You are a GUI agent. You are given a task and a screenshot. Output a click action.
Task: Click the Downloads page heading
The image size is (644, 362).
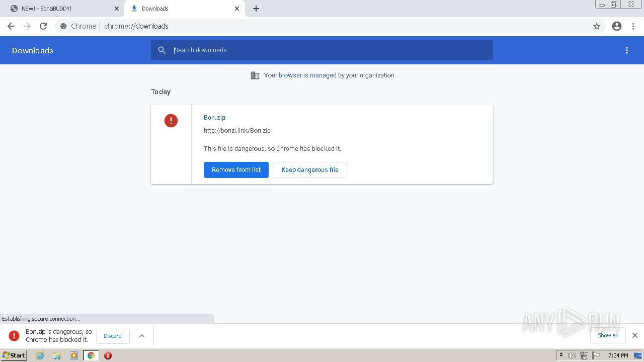(x=33, y=50)
